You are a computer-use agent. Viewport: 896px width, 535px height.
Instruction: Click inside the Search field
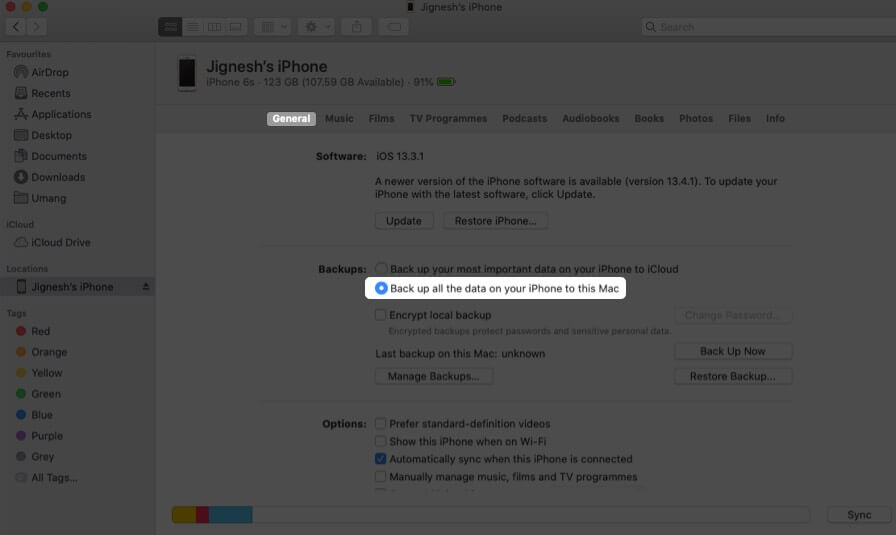(x=769, y=27)
